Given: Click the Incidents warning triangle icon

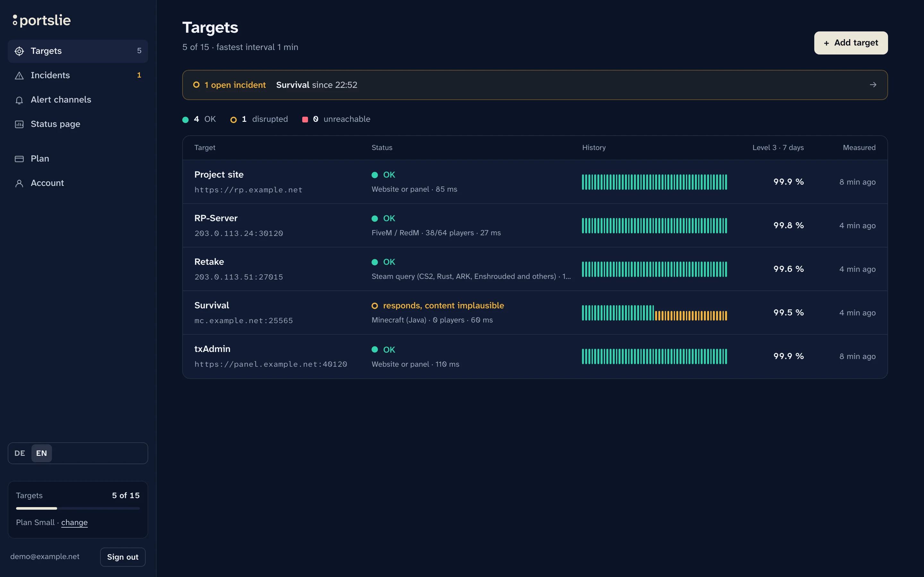Looking at the screenshot, I should pyautogui.click(x=19, y=76).
